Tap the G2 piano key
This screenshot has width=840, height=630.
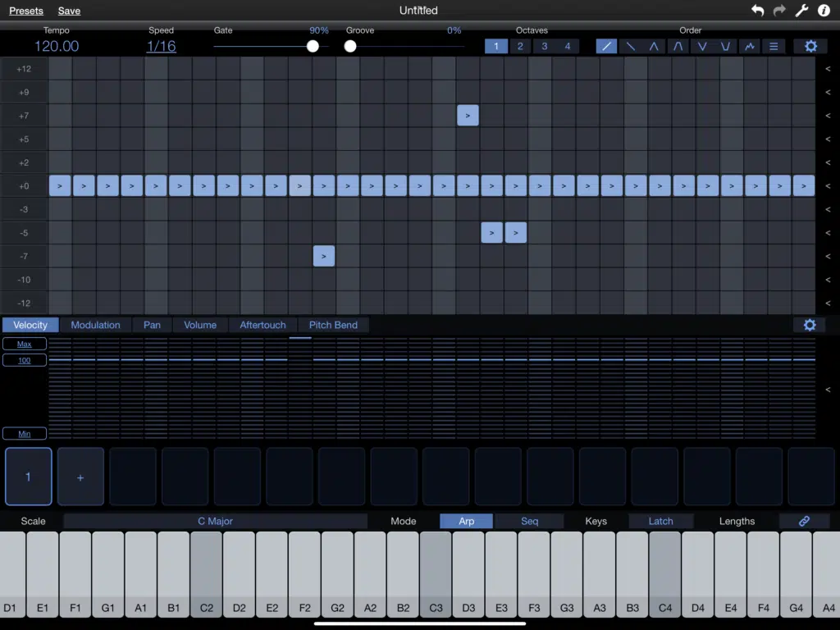337,573
